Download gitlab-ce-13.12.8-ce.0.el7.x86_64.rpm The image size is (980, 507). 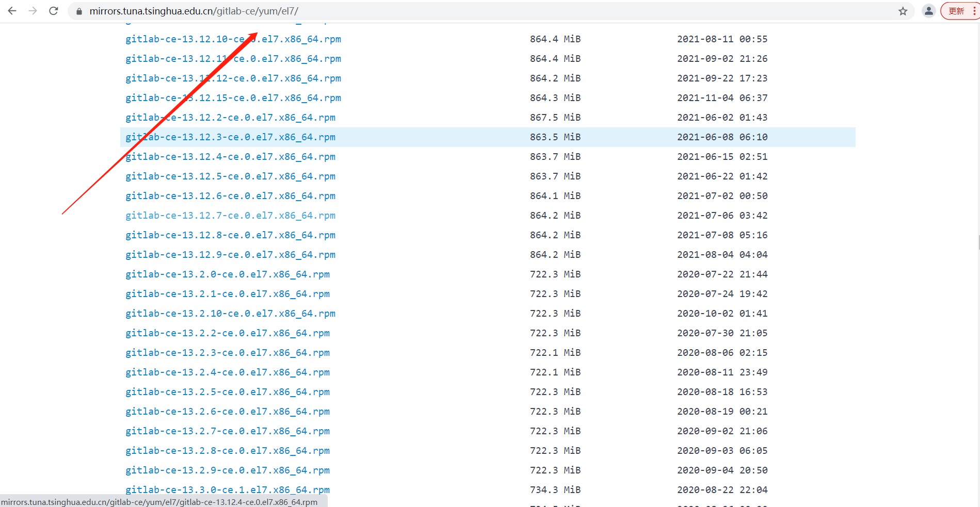point(231,235)
